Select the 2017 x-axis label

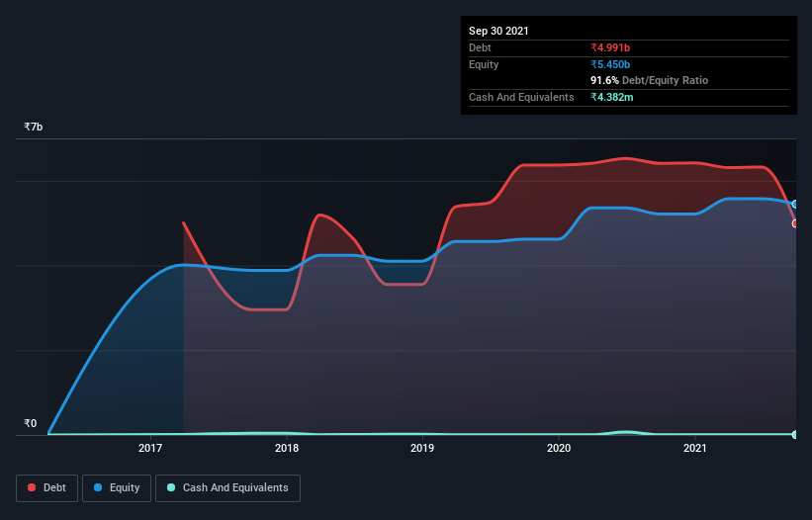(150, 448)
